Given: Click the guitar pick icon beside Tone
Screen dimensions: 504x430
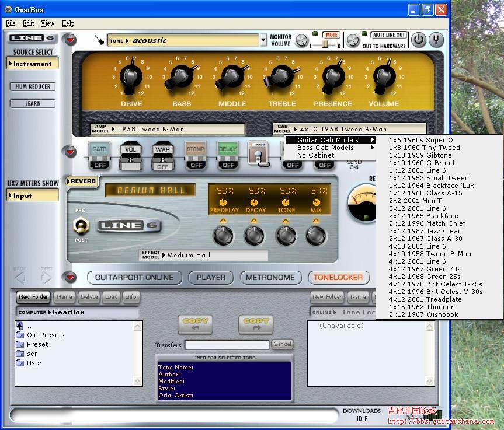Looking at the screenshot, I should pos(100,40).
